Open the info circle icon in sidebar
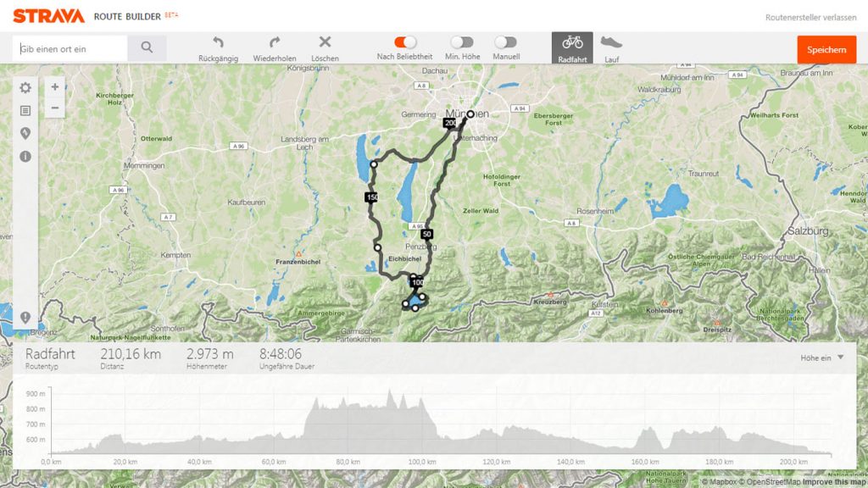 click(25, 157)
